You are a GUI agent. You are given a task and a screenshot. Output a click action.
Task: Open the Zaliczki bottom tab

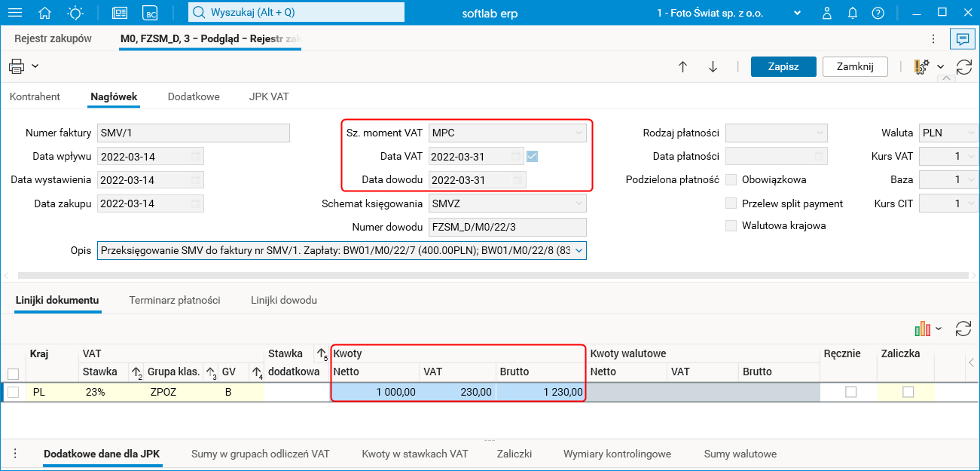pyautogui.click(x=514, y=454)
